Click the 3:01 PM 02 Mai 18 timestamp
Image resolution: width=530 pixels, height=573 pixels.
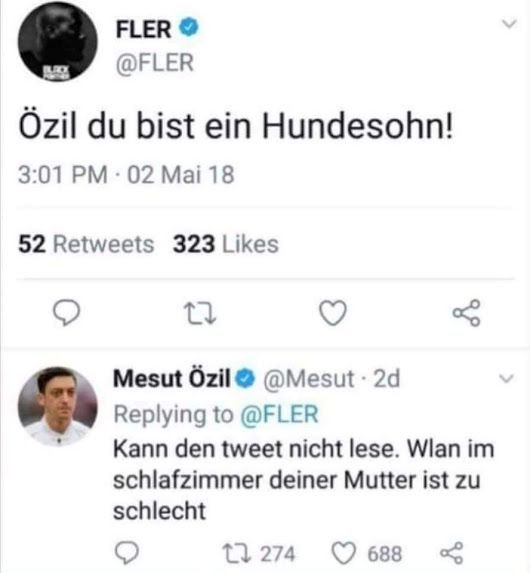coord(126,175)
